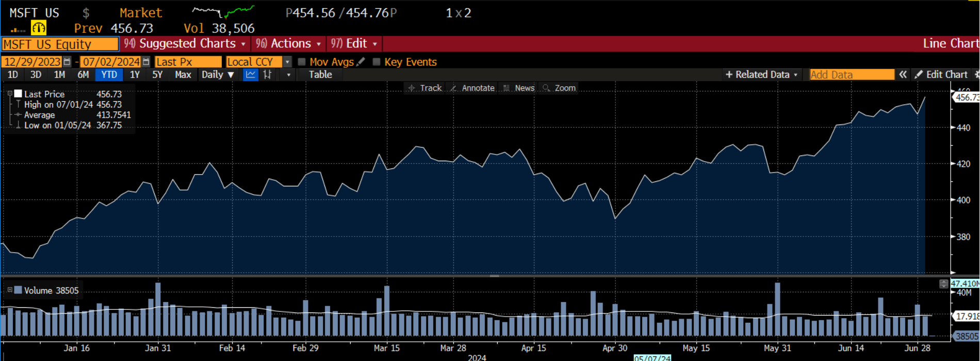This screenshot has width=980, height=361.
Task: Select bar chart style icon
Action: click(x=267, y=75)
